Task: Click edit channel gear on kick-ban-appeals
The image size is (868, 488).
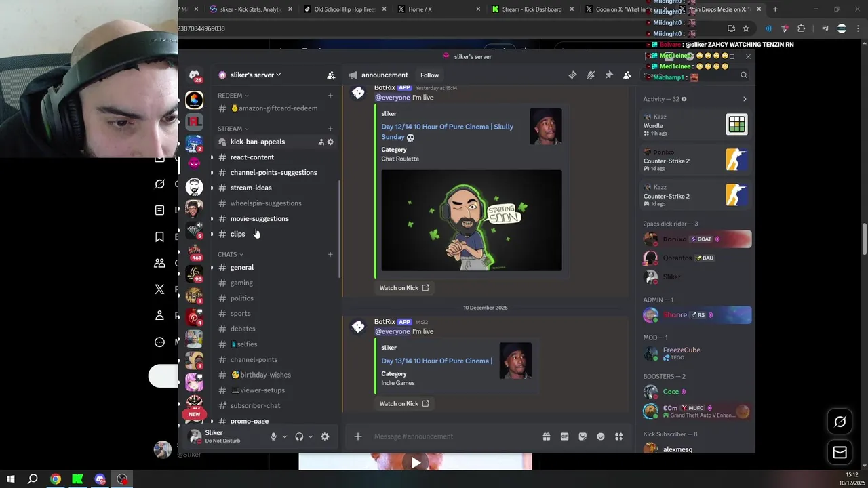Action: pyautogui.click(x=330, y=142)
